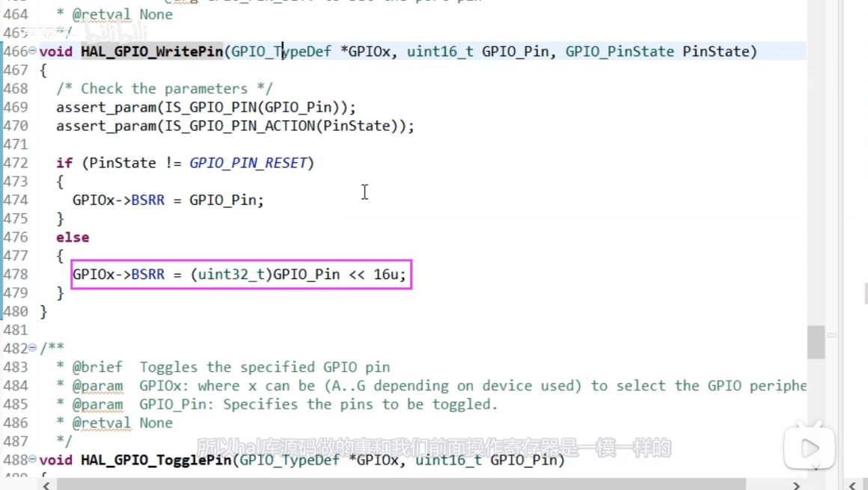Click line number 472 in the gutter
The width and height of the screenshot is (868, 490).
15,163
